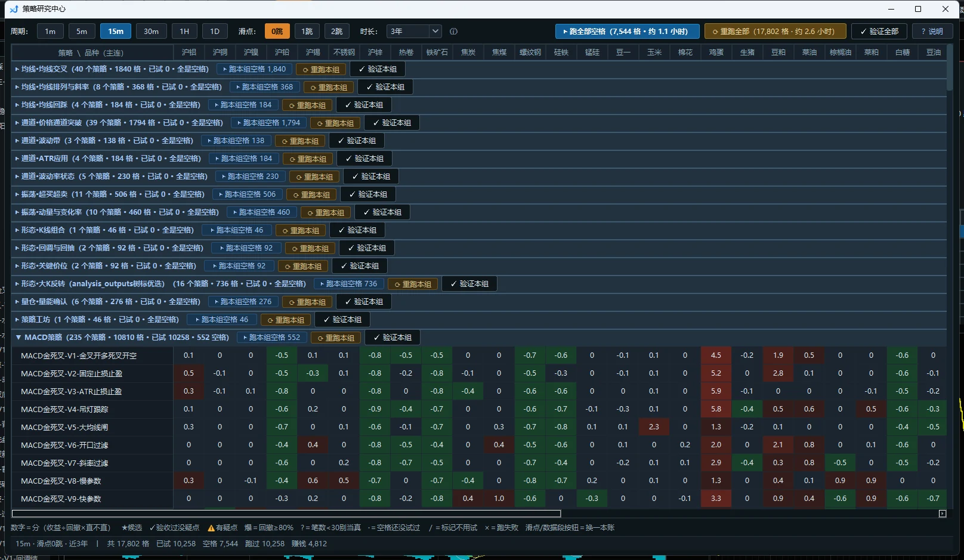The width and height of the screenshot is (964, 560).
Task: Run 跑本组空格 736 for 形态·大K反转
Action: 348,284
